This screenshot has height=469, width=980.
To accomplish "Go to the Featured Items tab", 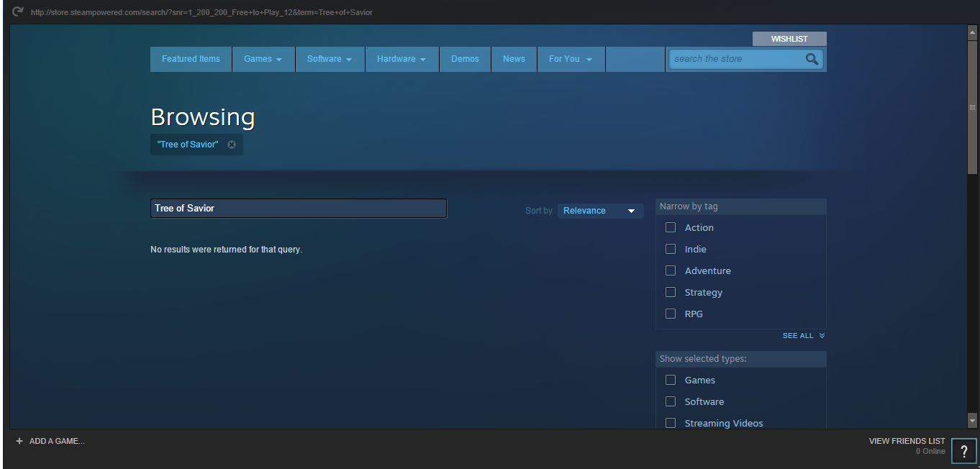I will 191,59.
